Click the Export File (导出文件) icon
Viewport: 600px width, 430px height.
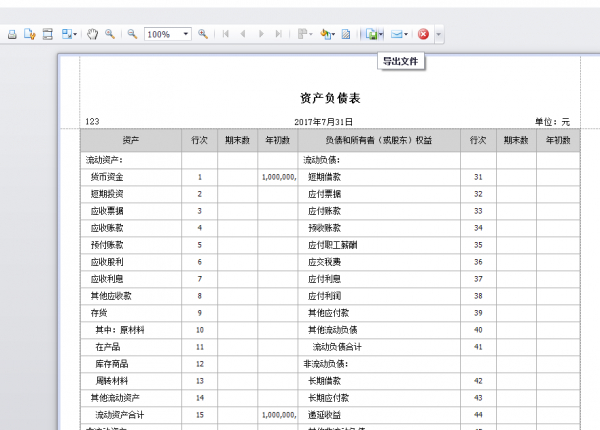coord(371,34)
